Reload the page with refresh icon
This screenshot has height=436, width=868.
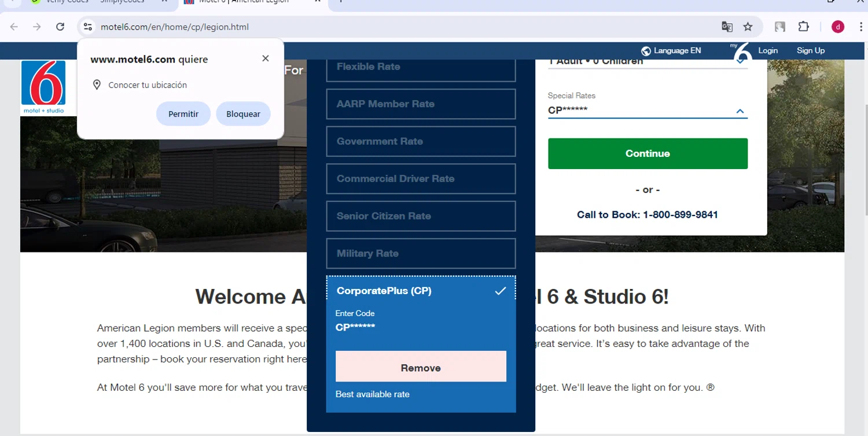[x=60, y=27]
